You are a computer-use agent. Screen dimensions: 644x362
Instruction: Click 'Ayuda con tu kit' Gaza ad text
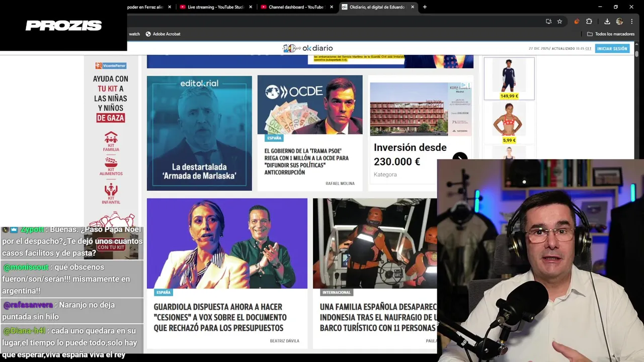pyautogui.click(x=111, y=99)
